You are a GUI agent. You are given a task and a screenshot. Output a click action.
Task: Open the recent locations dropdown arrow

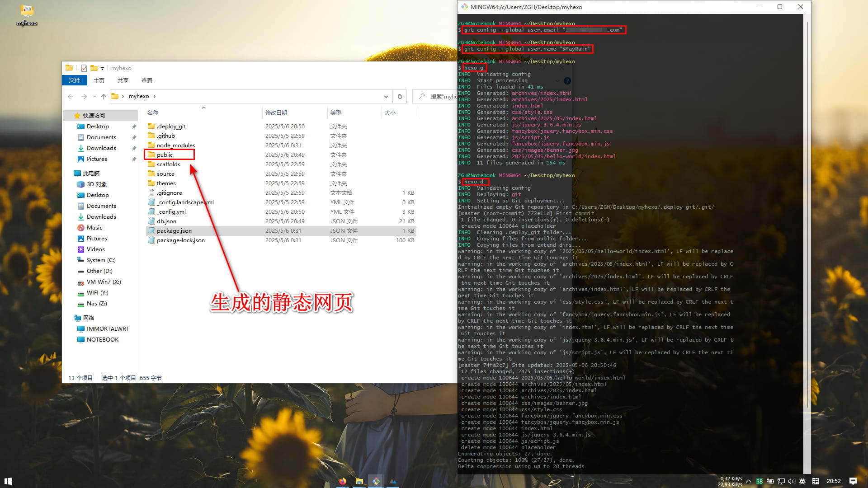point(94,96)
